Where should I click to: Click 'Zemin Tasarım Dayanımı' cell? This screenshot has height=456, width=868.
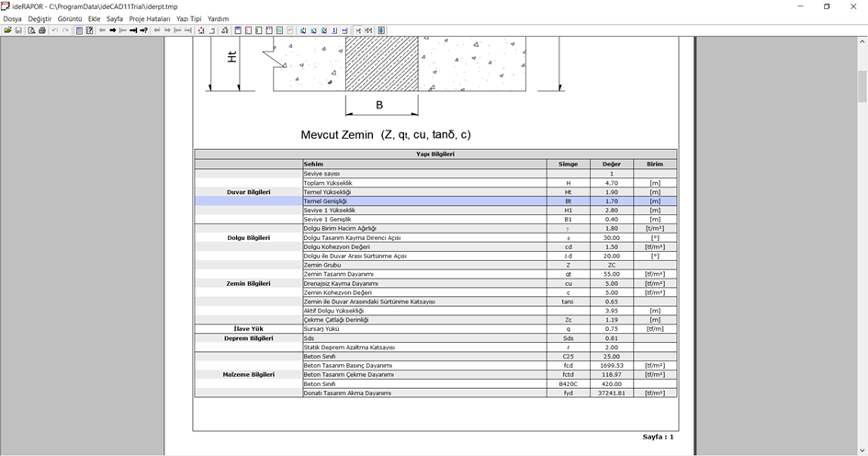click(x=424, y=274)
